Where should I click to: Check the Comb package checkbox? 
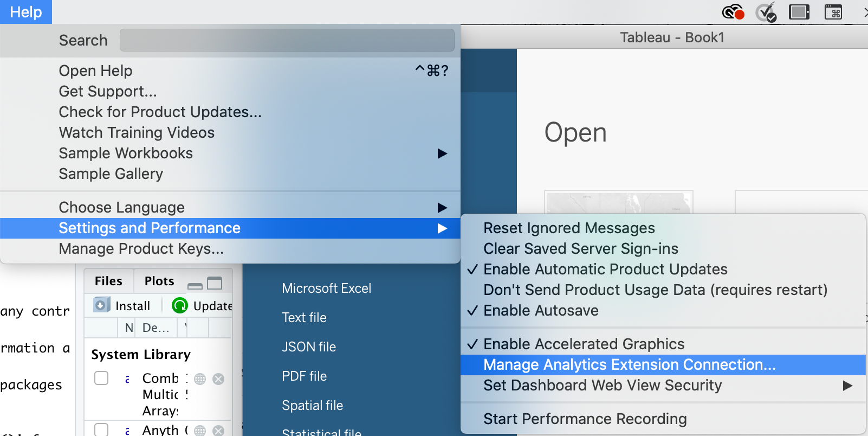click(x=101, y=378)
